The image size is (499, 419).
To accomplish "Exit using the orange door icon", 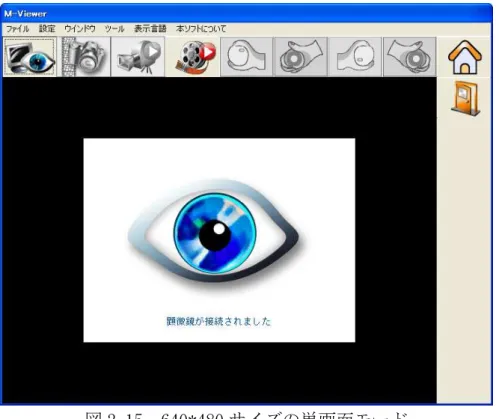I will tap(466, 99).
